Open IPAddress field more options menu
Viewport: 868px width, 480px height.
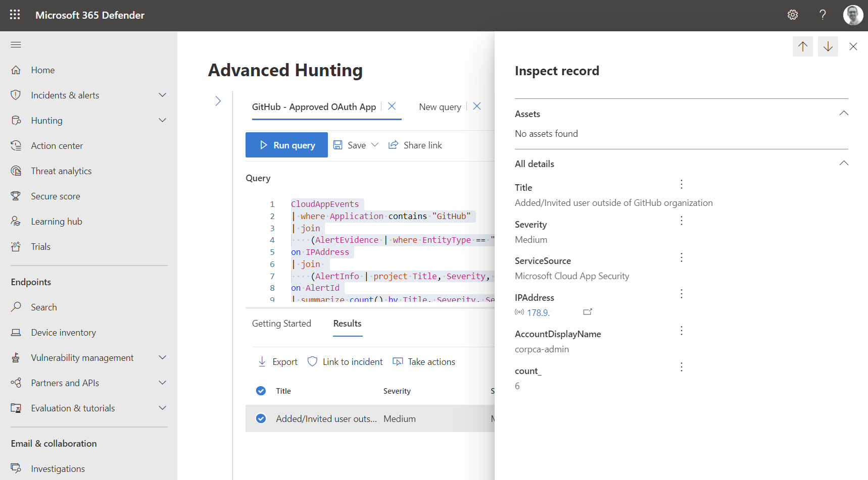click(x=682, y=294)
